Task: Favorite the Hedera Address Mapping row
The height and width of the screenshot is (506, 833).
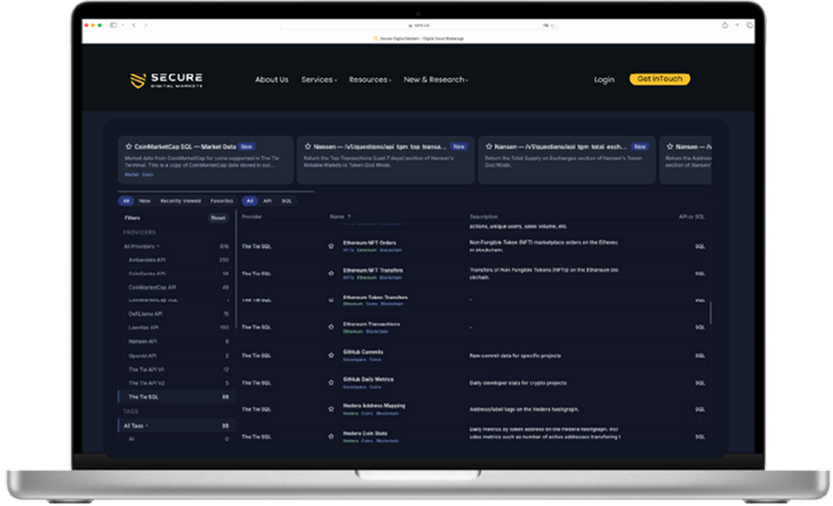Action: (x=331, y=409)
